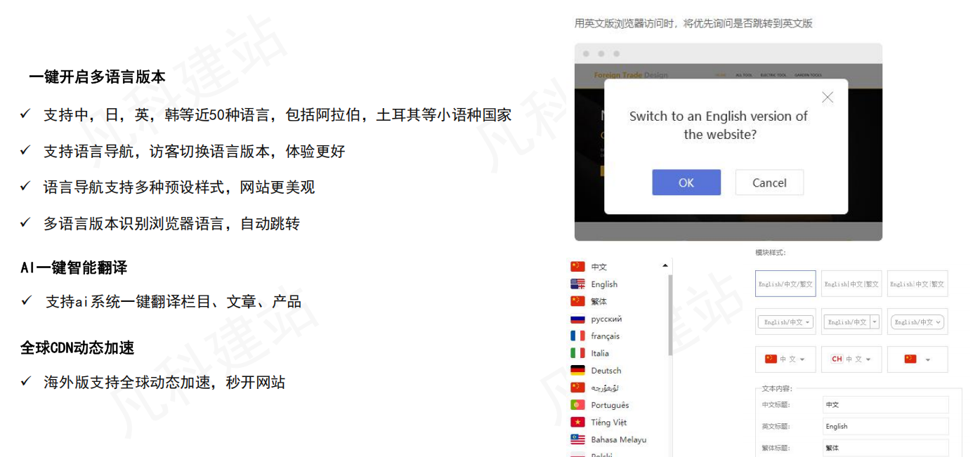Click the Foreign Trade Design logo
This screenshot has height=457, width=980.
pyautogui.click(x=631, y=75)
